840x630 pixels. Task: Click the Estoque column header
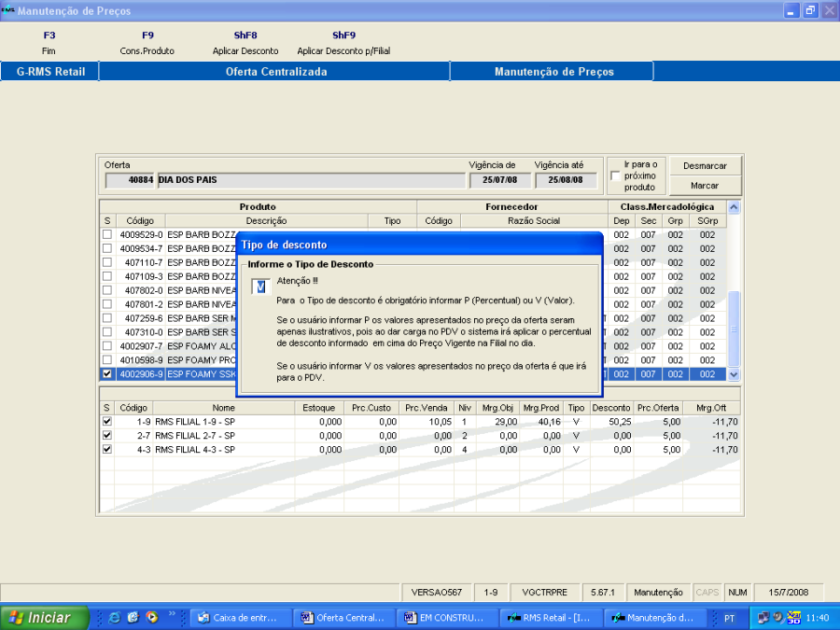pyautogui.click(x=319, y=408)
